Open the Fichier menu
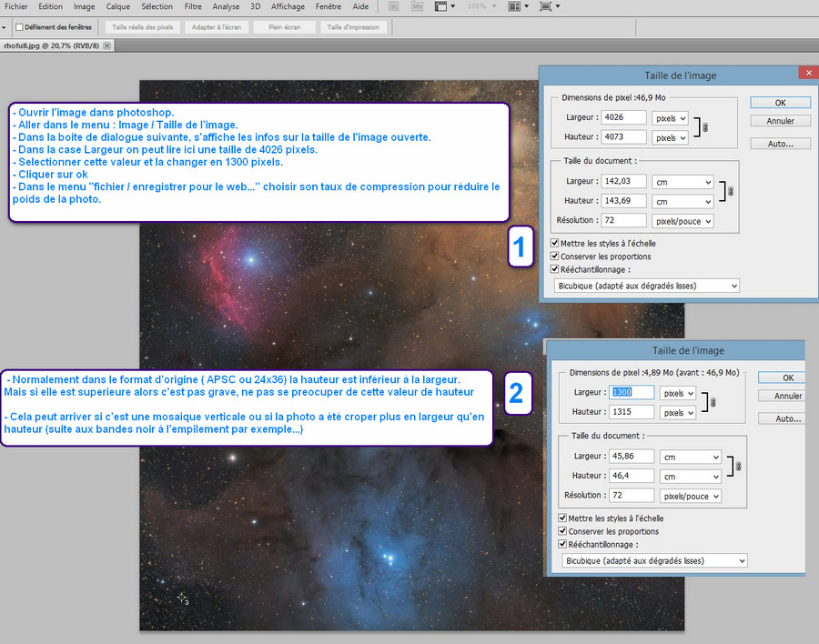 coord(16,6)
